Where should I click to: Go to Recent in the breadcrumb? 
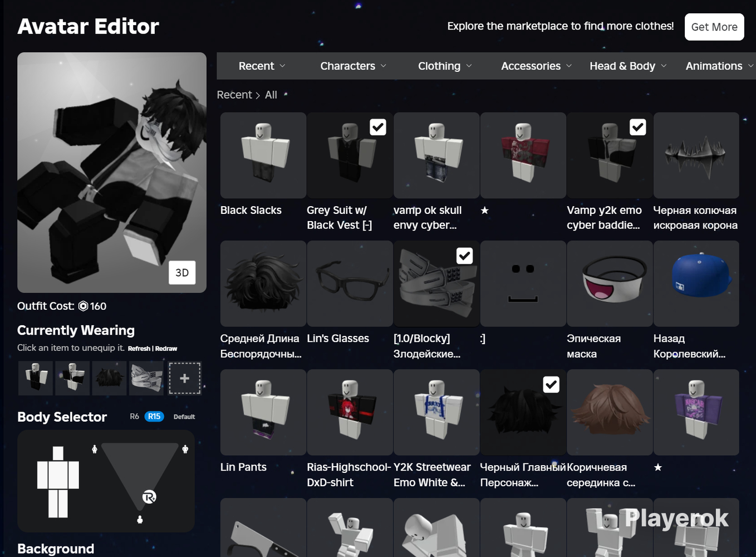click(234, 95)
